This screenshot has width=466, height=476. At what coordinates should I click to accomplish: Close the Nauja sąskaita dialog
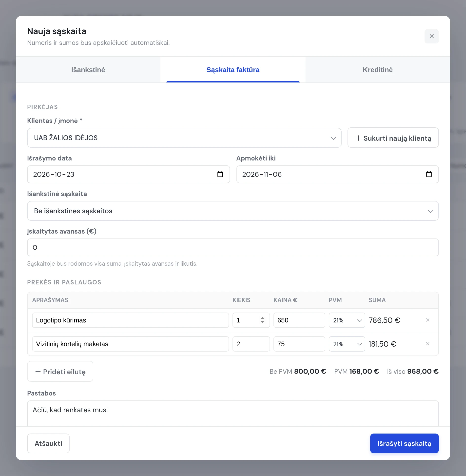(431, 36)
